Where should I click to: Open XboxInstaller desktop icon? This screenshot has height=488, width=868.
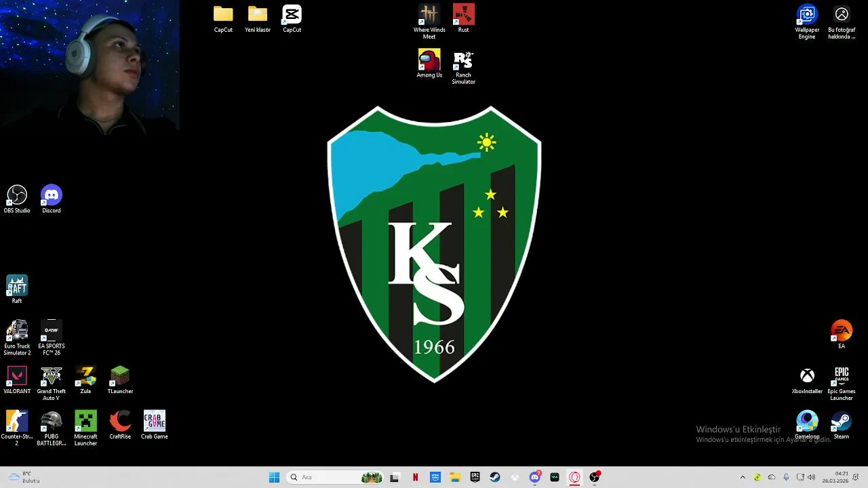pyautogui.click(x=807, y=380)
